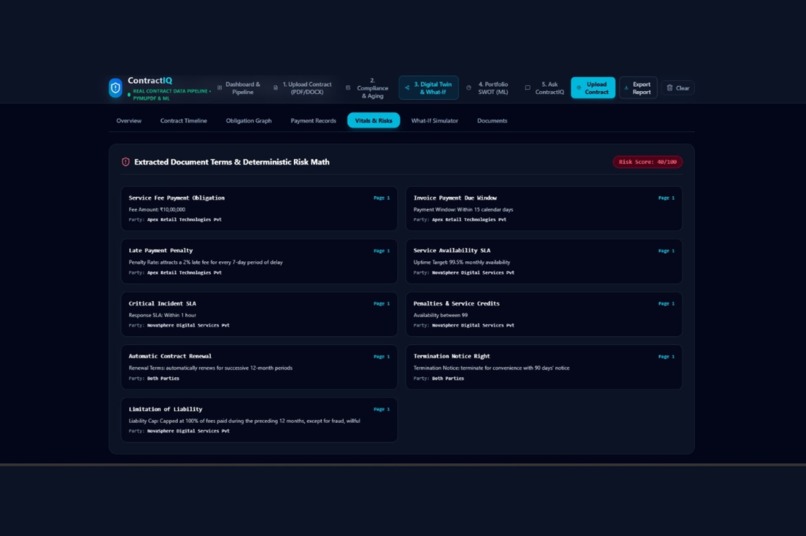Click the Upload Contract button
806x536 pixels.
pos(593,88)
